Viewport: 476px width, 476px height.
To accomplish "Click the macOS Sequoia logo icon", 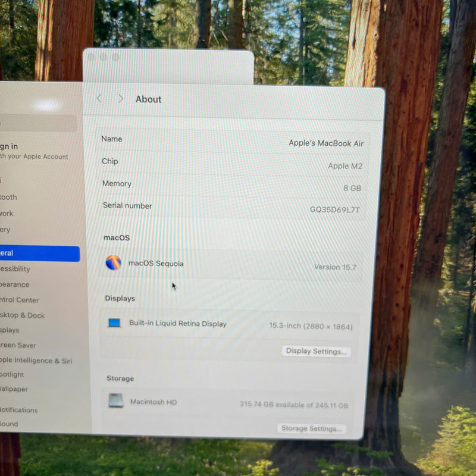I will point(113,262).
